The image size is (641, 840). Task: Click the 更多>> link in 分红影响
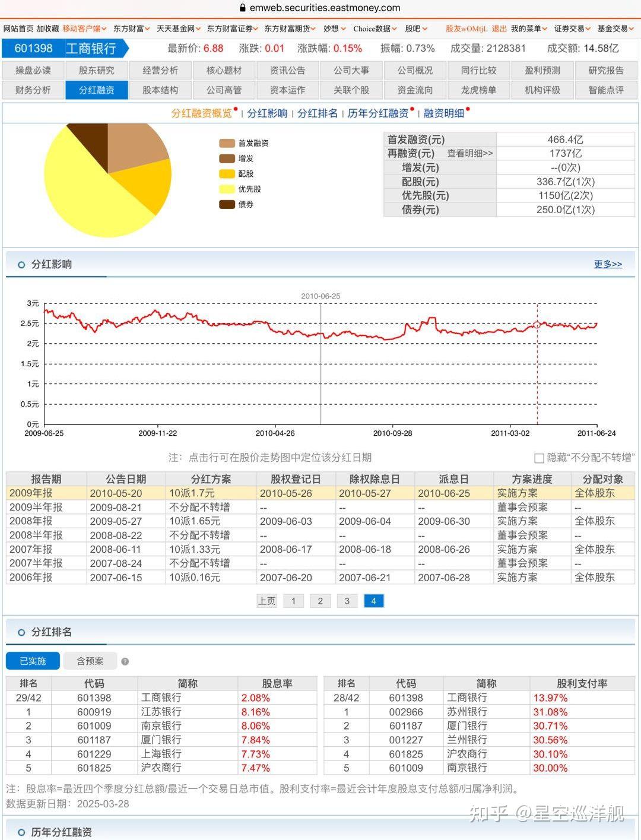coord(608,264)
